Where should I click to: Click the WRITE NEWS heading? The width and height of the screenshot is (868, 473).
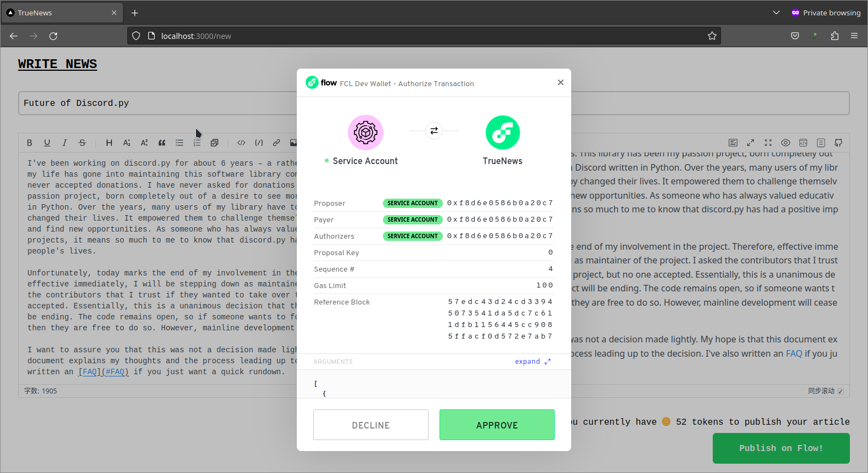[x=58, y=64]
